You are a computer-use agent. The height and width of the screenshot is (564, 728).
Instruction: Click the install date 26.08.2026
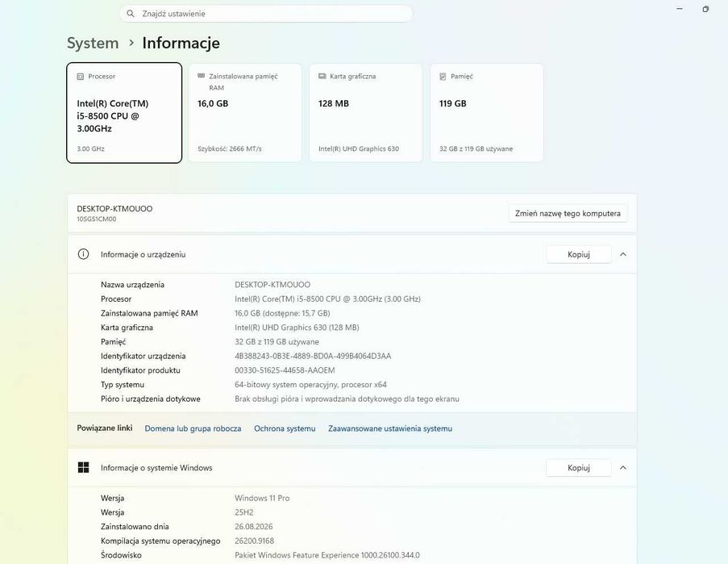[x=253, y=526]
